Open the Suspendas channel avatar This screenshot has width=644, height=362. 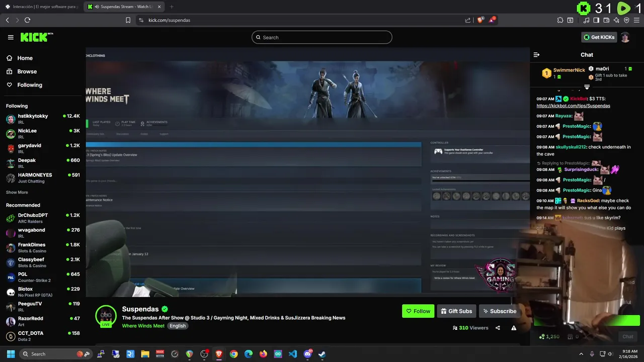coord(106,316)
